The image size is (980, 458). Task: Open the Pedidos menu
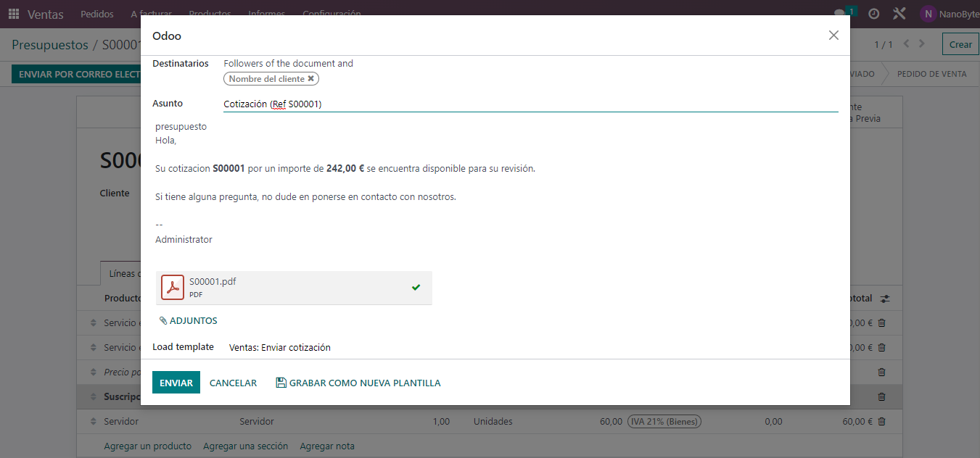pyautogui.click(x=96, y=14)
